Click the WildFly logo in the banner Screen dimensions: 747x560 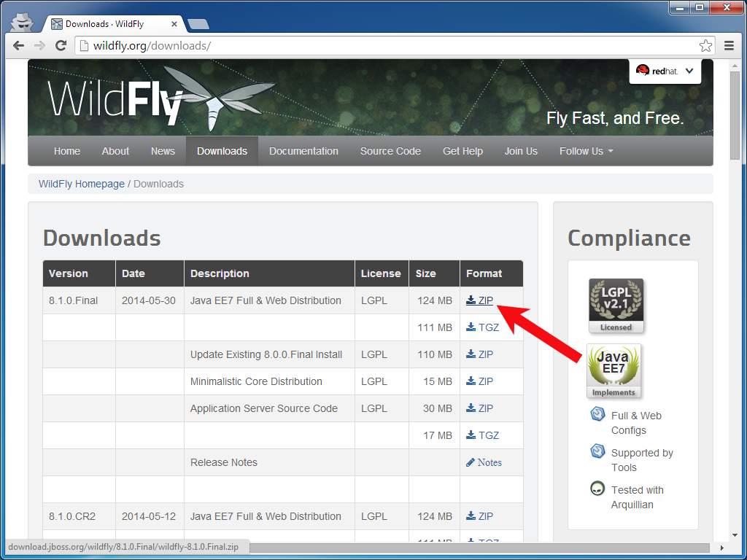[161, 98]
